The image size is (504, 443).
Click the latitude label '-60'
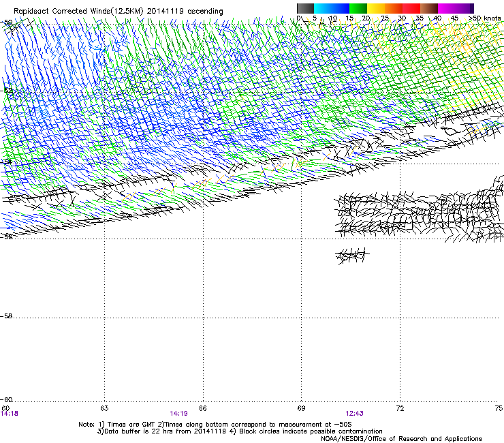(x=6, y=400)
